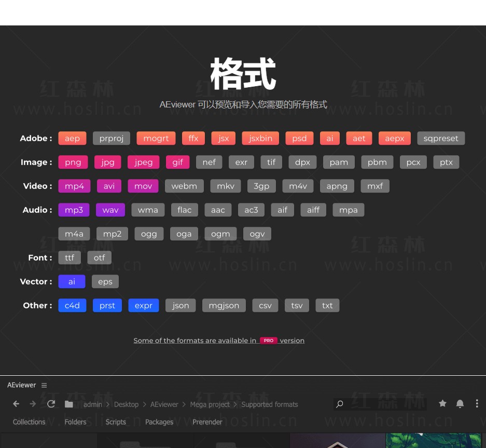Viewport: 486px width, 448px height.
Task: Click the psd format tag
Action: pyautogui.click(x=299, y=139)
